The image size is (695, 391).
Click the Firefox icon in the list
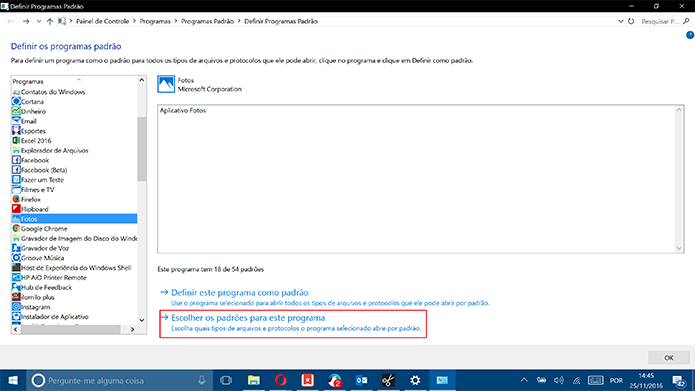pyautogui.click(x=16, y=199)
